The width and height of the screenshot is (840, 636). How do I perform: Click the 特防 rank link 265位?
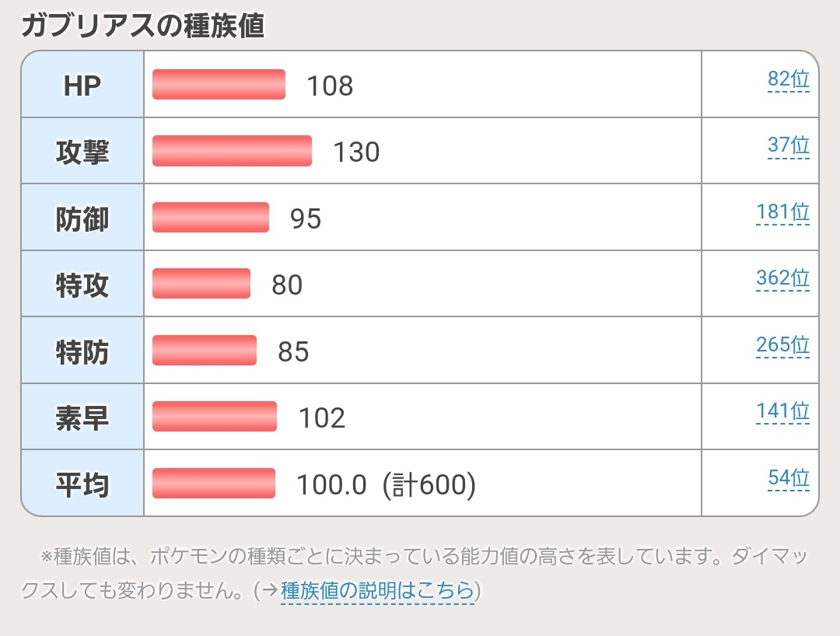(782, 344)
